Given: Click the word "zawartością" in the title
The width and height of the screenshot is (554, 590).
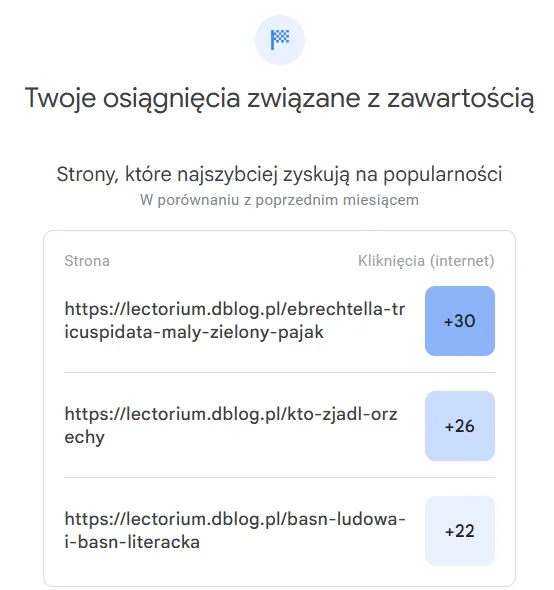Looking at the screenshot, I should pyautogui.click(x=461, y=99).
